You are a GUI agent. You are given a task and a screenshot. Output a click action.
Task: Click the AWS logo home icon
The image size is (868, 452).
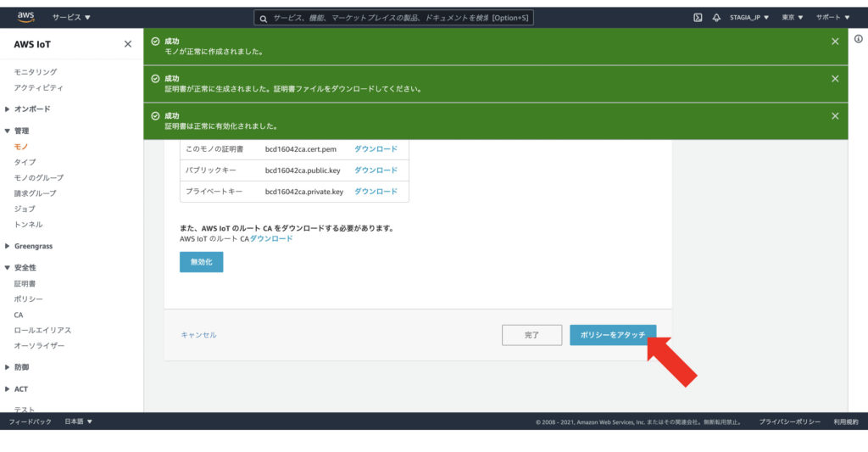25,17
